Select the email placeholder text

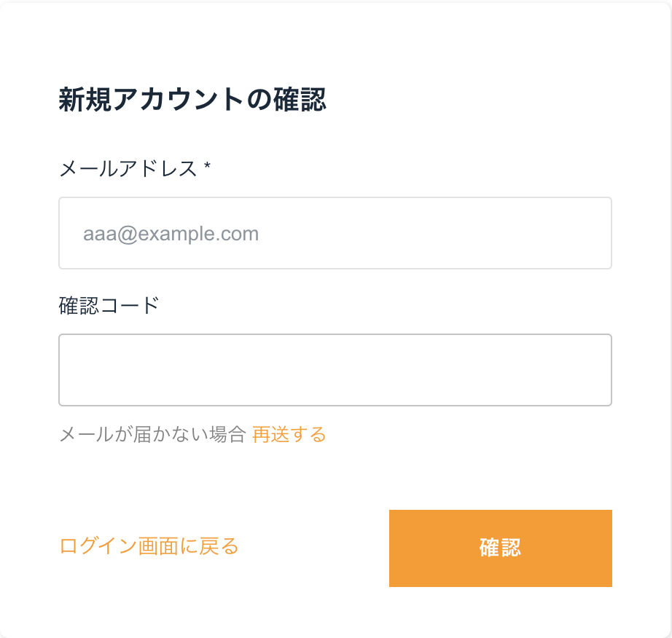coord(171,233)
